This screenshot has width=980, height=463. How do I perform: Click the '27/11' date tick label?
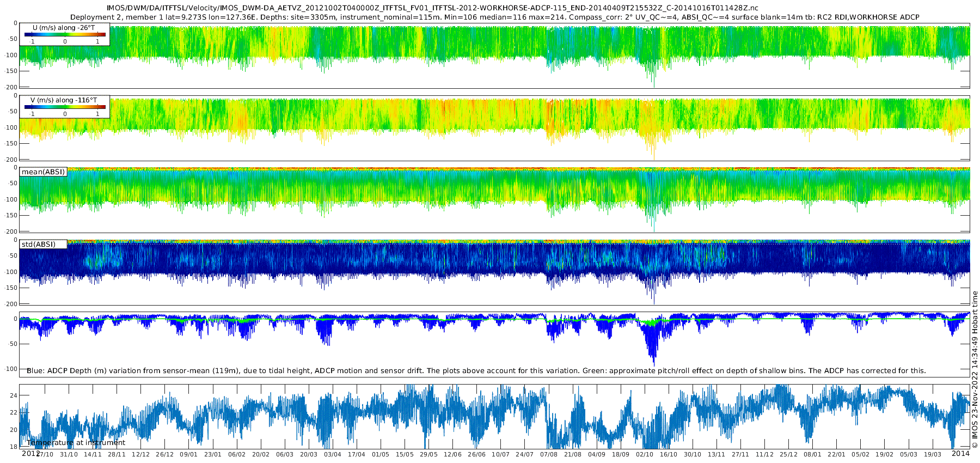point(740,454)
